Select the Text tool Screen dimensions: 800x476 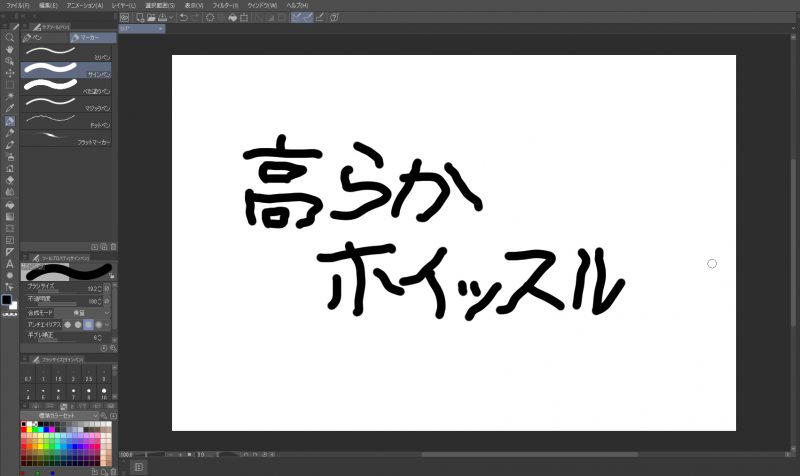tap(9, 264)
